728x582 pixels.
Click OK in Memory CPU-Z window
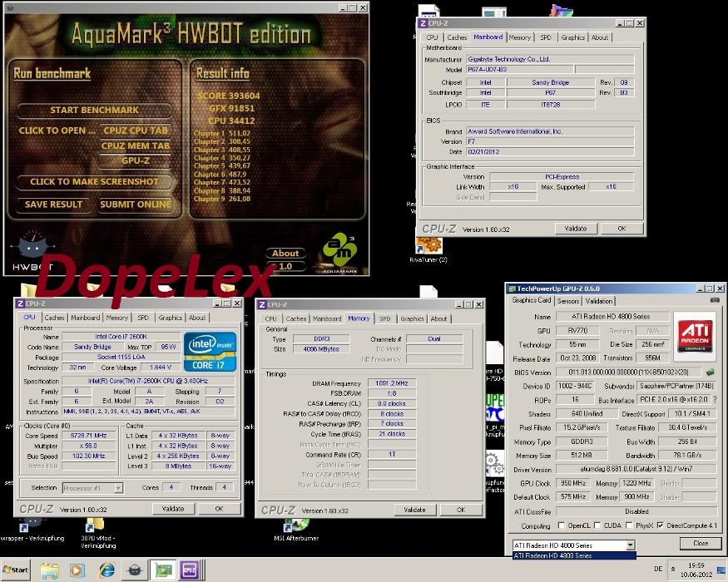pos(461,510)
